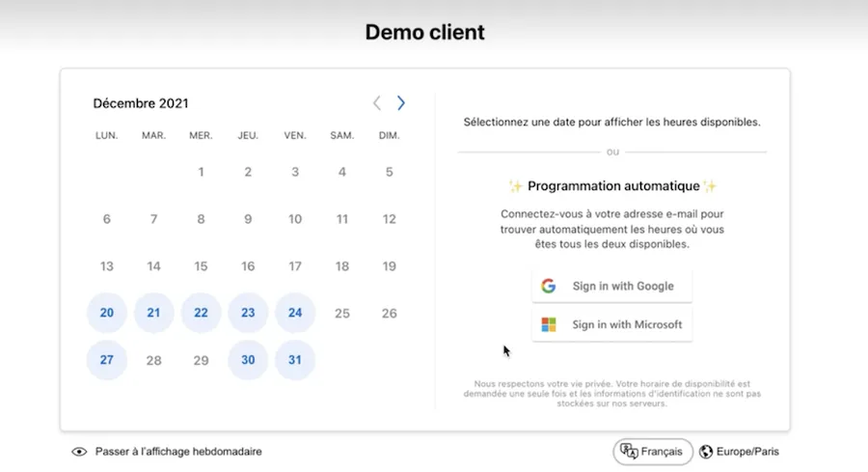
Task: Pick Monday December 27
Action: (107, 360)
